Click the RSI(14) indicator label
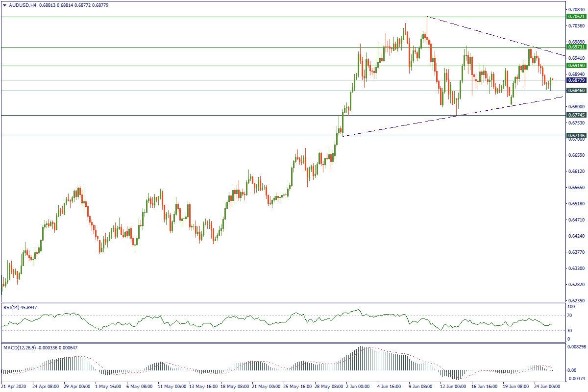The image size is (588, 392). coord(20,307)
